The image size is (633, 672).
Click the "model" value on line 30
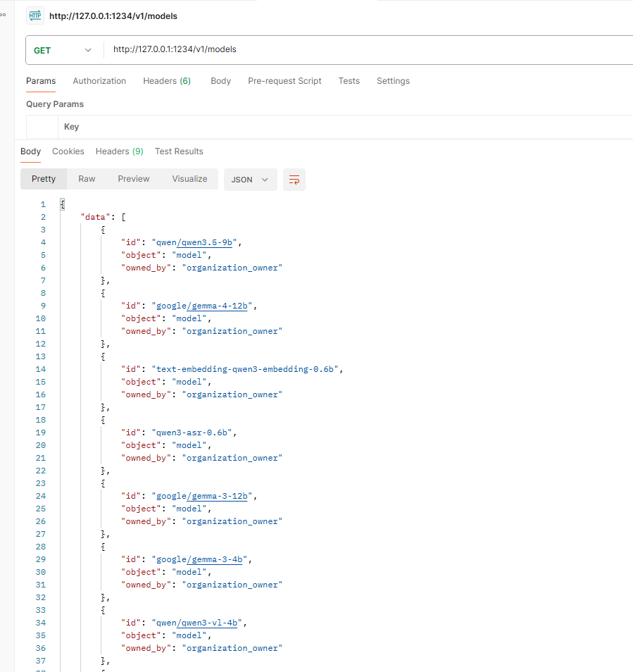click(x=189, y=572)
